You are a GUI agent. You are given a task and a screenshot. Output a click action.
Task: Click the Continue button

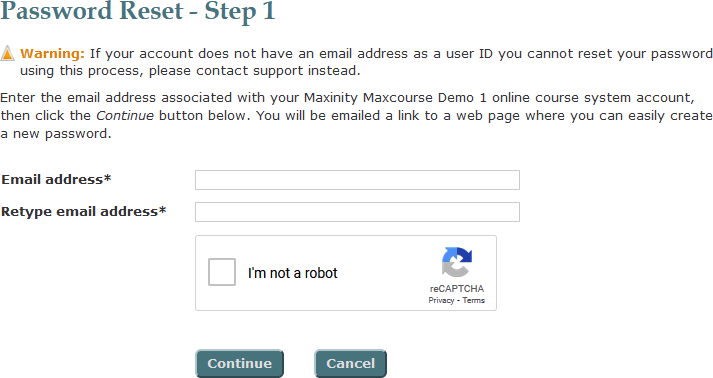240,363
